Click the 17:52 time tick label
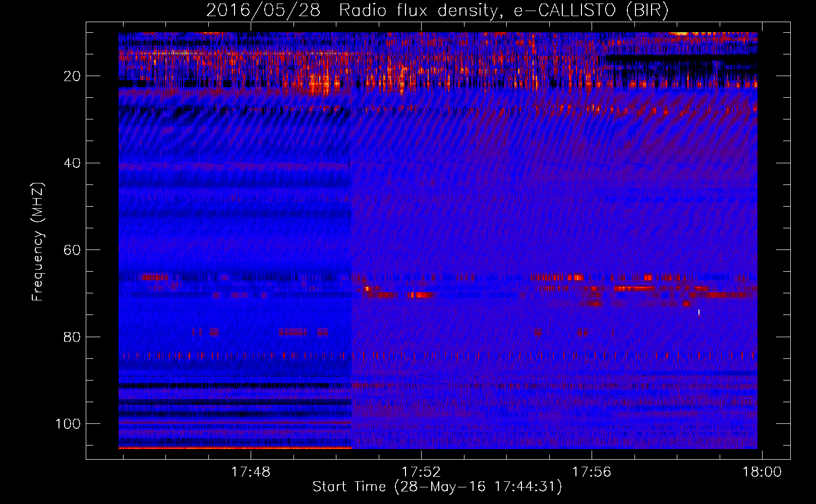The width and height of the screenshot is (816, 504). [x=421, y=472]
